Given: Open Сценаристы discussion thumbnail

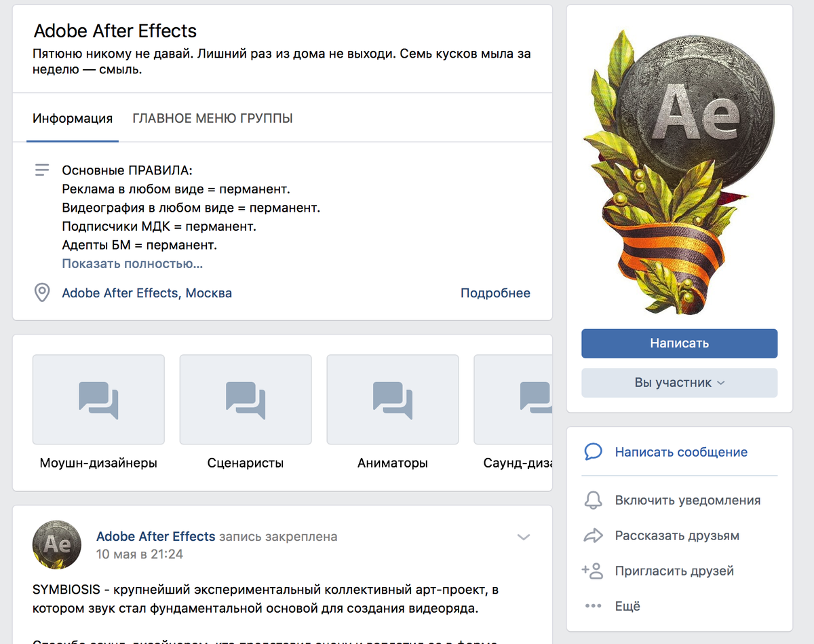Looking at the screenshot, I should point(246,399).
